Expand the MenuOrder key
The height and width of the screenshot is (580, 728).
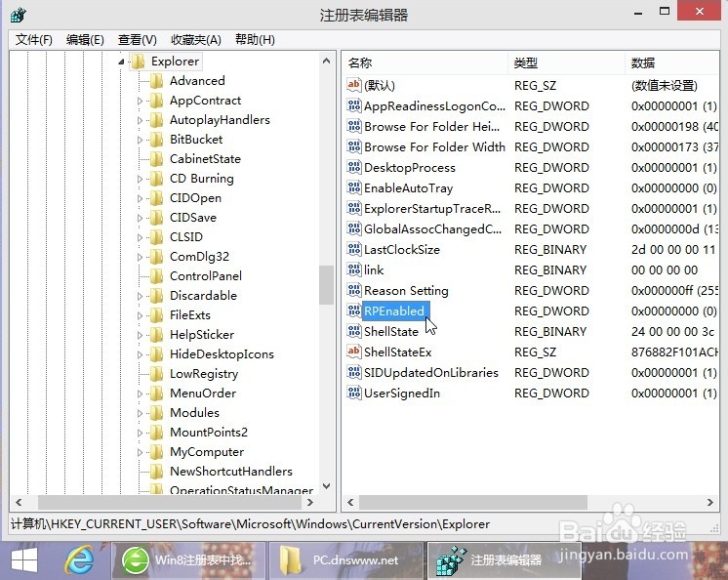(140, 393)
